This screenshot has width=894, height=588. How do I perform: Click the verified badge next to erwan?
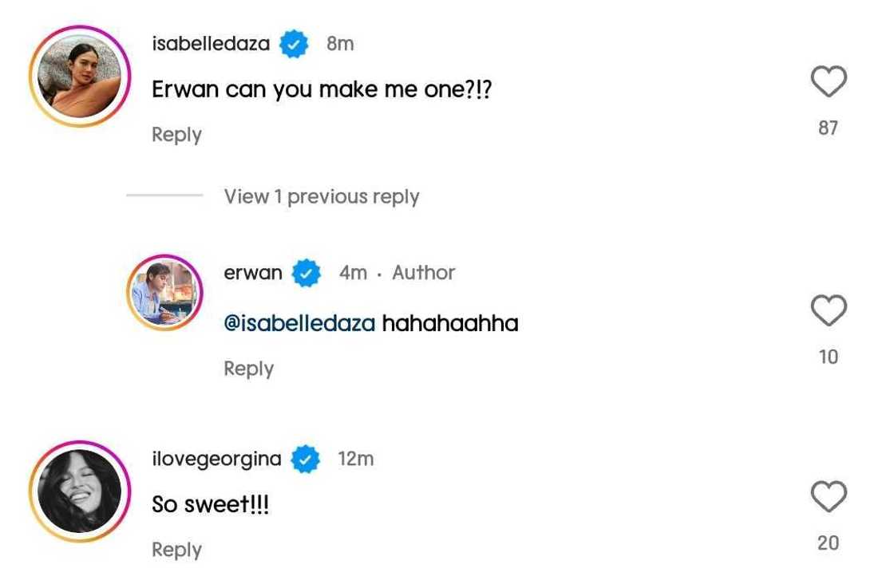pos(307,274)
